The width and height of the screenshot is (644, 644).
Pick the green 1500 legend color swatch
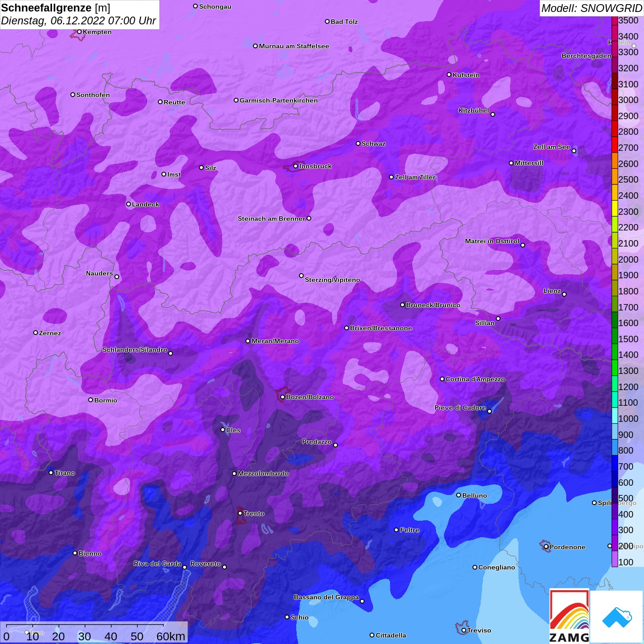(615, 335)
